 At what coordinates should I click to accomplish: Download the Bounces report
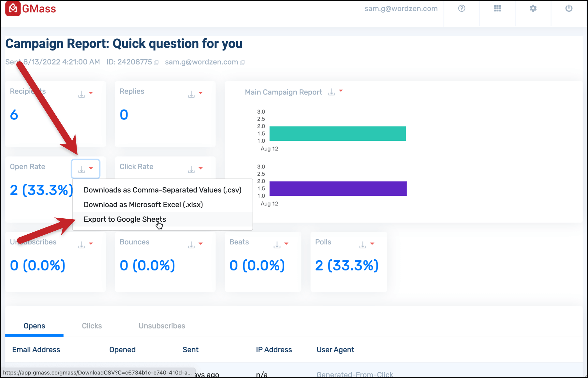(191, 245)
